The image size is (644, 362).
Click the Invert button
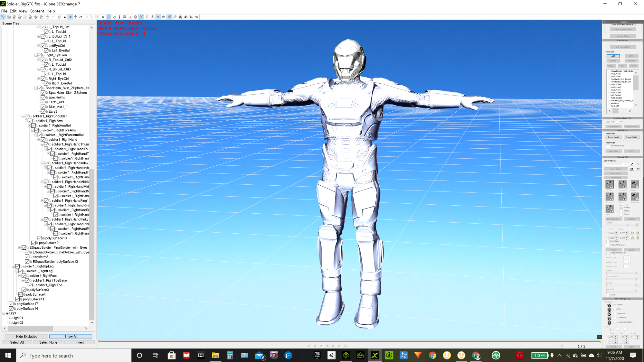click(x=80, y=342)
